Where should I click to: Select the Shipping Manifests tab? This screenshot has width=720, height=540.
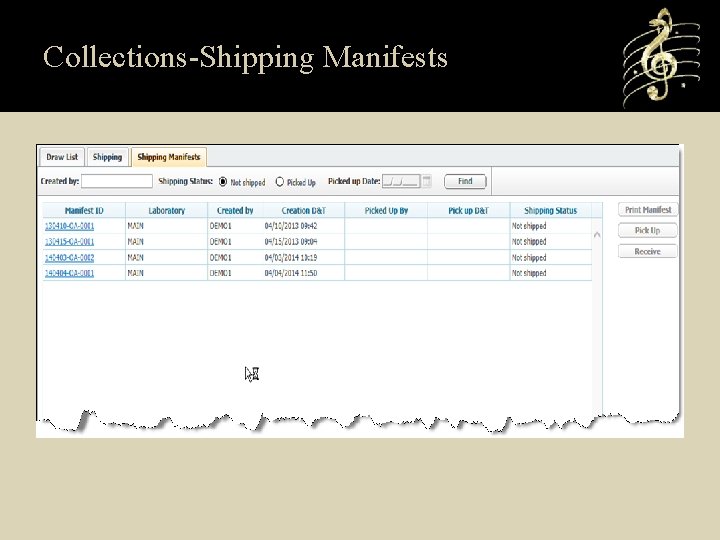pos(169,157)
